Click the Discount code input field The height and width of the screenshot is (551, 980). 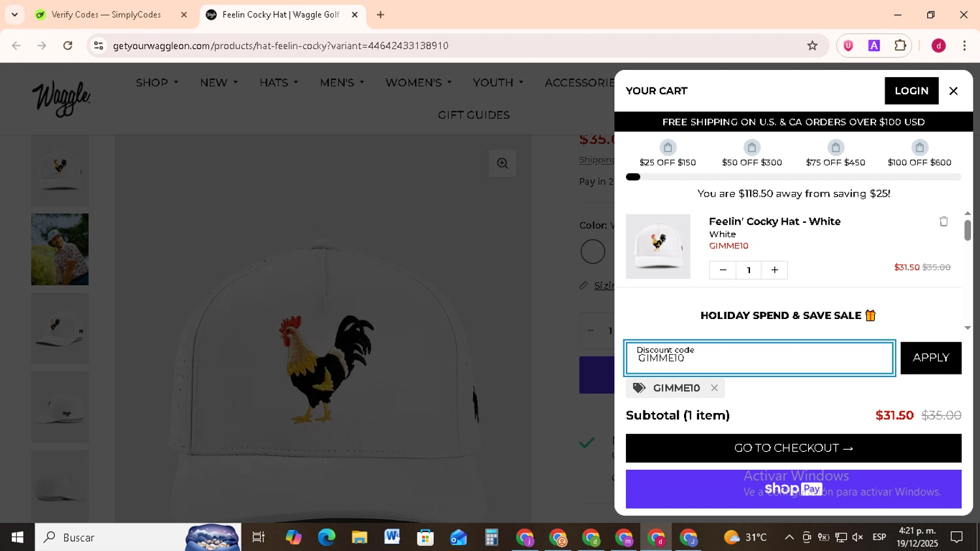(x=759, y=358)
